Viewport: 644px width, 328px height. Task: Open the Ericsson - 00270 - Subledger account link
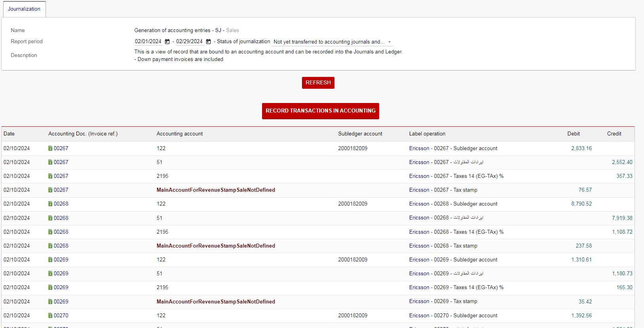[x=453, y=315]
